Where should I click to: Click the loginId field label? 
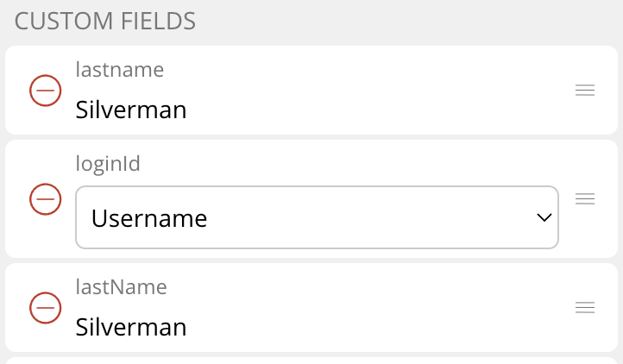(x=108, y=164)
